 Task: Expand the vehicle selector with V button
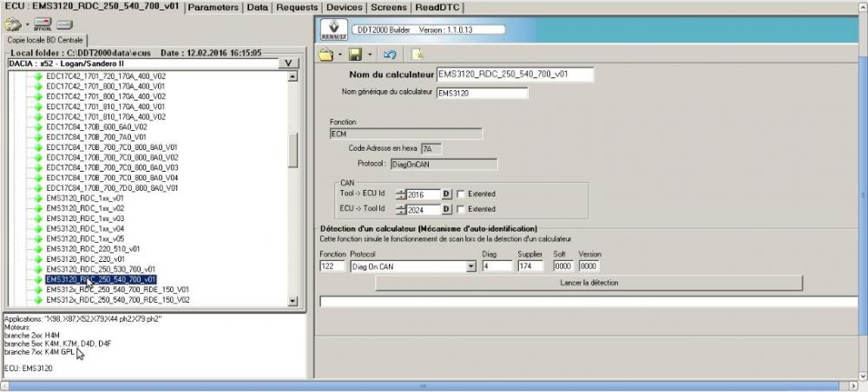click(x=288, y=63)
